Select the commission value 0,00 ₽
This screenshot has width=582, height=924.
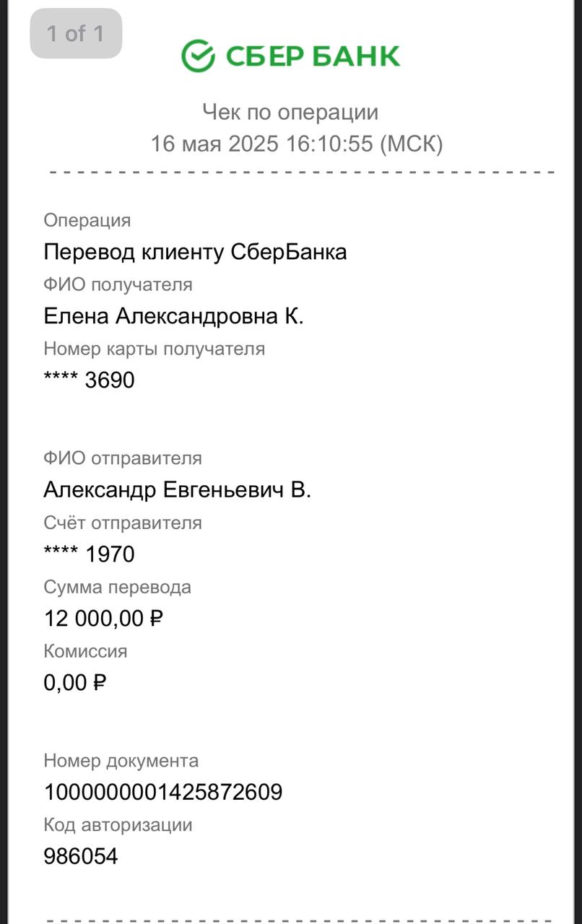pos(75,682)
